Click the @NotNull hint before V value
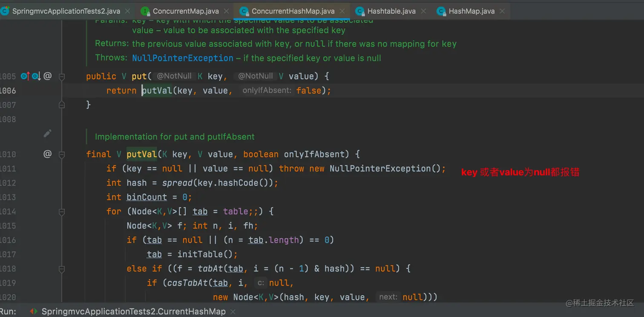Screen dimensions: 644x317 point(256,76)
